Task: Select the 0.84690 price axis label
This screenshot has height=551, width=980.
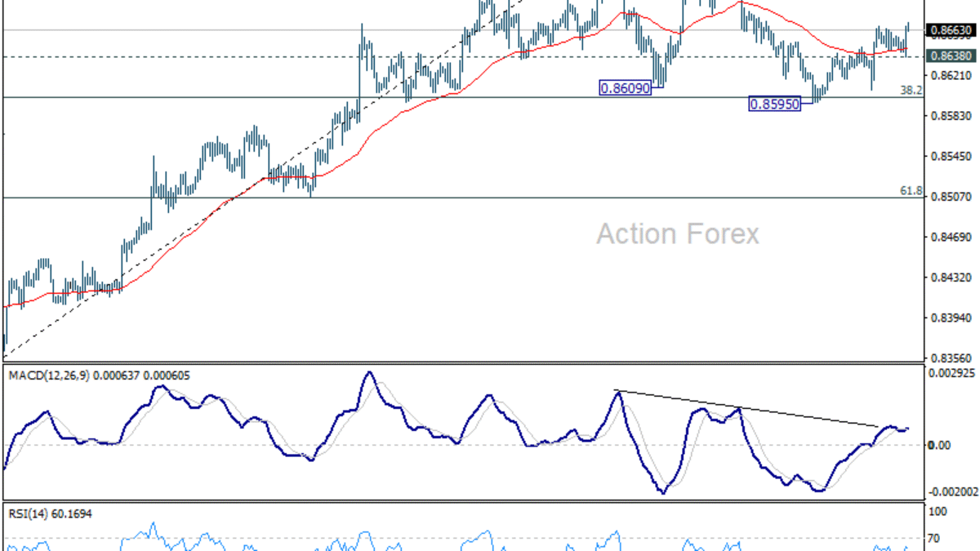Action: coord(951,238)
